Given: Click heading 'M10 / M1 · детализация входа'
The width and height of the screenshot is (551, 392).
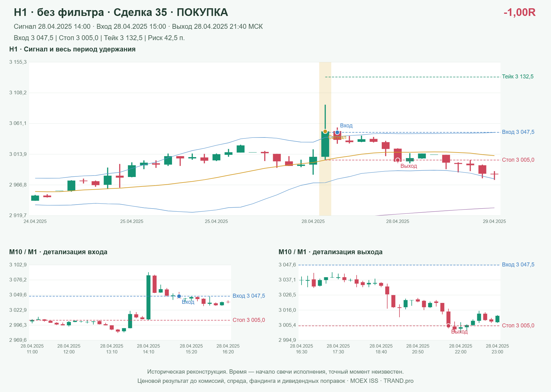Looking at the screenshot, I should click(x=58, y=252).
